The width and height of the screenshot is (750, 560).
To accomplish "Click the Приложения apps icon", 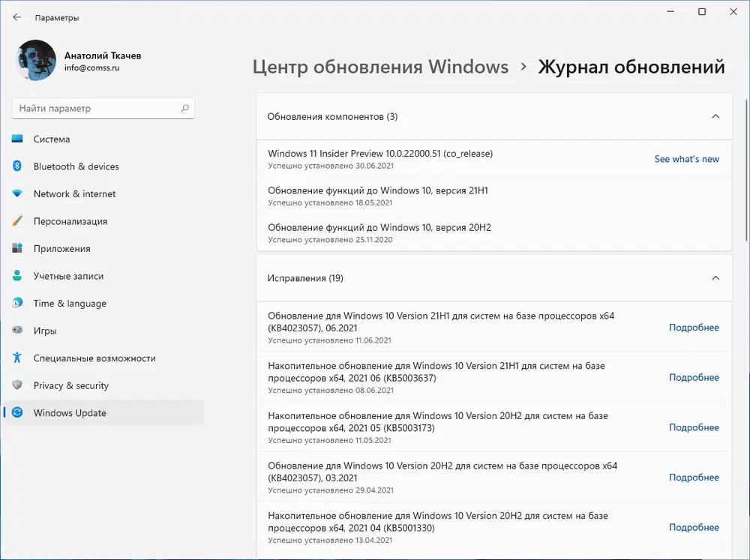I will pos(17,248).
